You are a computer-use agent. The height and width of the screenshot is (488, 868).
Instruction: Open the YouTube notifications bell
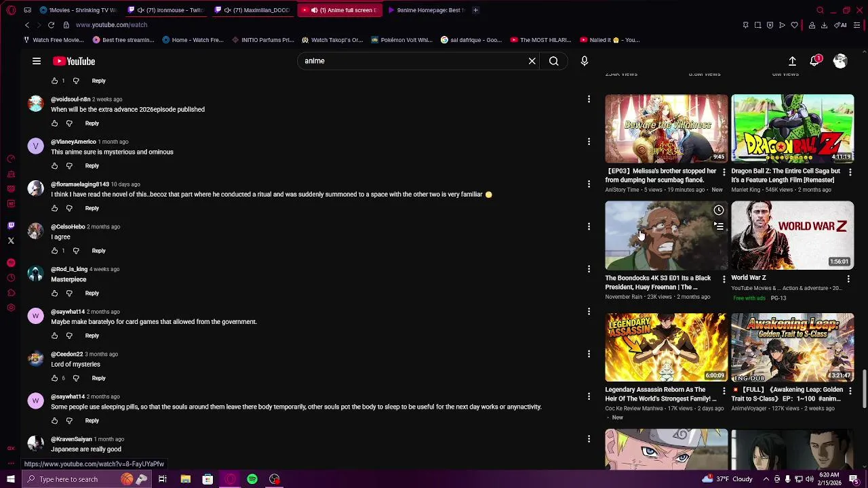(815, 61)
